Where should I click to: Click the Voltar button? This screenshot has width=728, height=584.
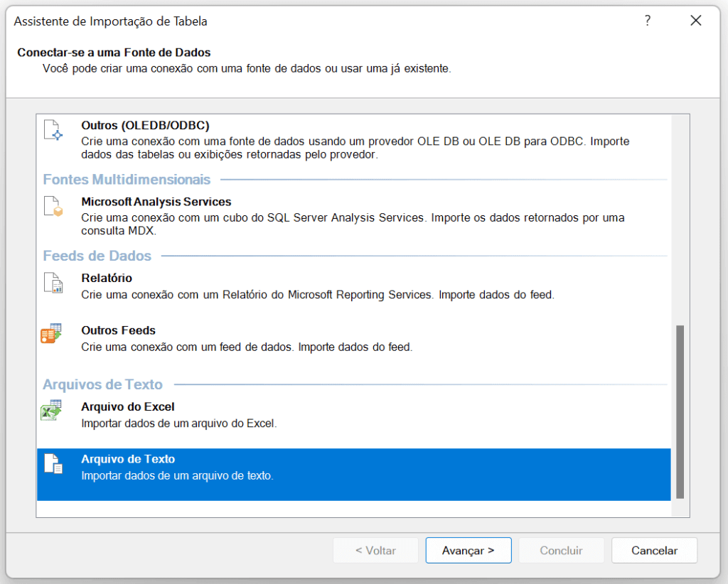point(375,550)
